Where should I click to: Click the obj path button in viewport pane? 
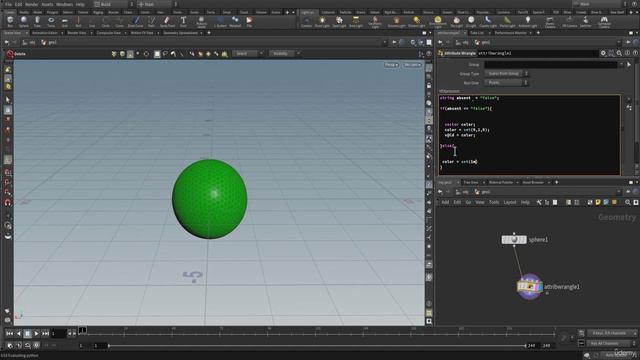point(29,42)
